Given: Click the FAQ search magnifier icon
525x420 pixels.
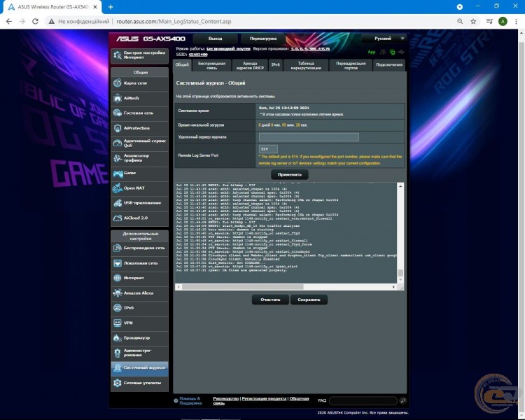Looking at the screenshot, I should (402, 400).
